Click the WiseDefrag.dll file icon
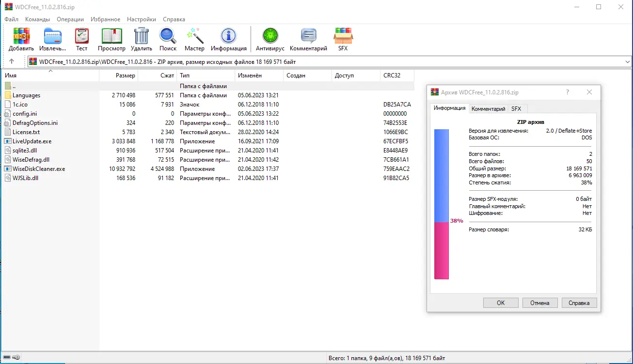 [x=8, y=160]
